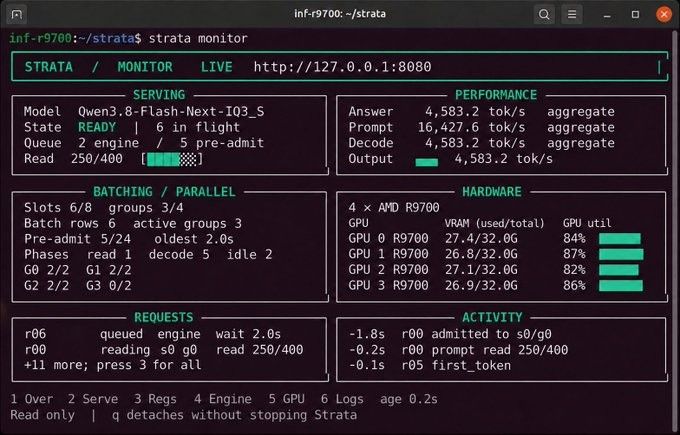Image resolution: width=680 pixels, height=435 pixels.
Task: Click group 'G0 2/2' entry
Action: point(46,270)
